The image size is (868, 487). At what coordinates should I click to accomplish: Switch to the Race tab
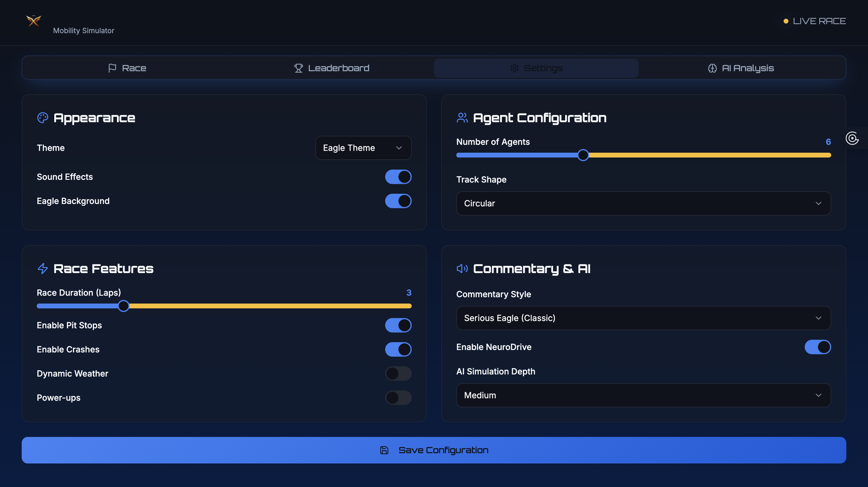click(x=127, y=68)
